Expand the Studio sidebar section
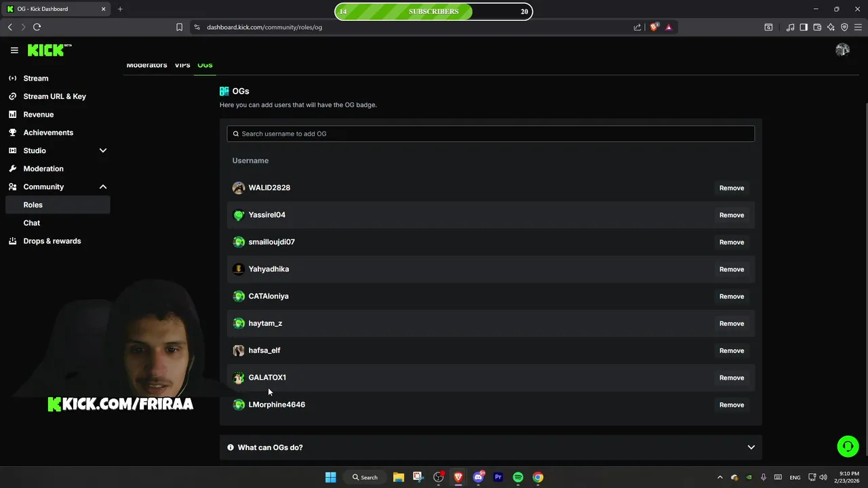This screenshot has width=868, height=488. (103, 150)
